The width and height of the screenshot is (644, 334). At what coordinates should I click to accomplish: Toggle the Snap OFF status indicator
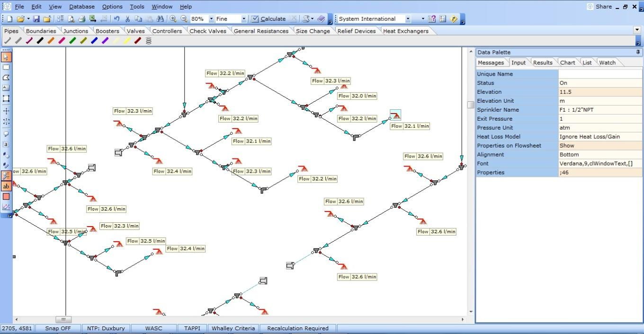(58, 328)
